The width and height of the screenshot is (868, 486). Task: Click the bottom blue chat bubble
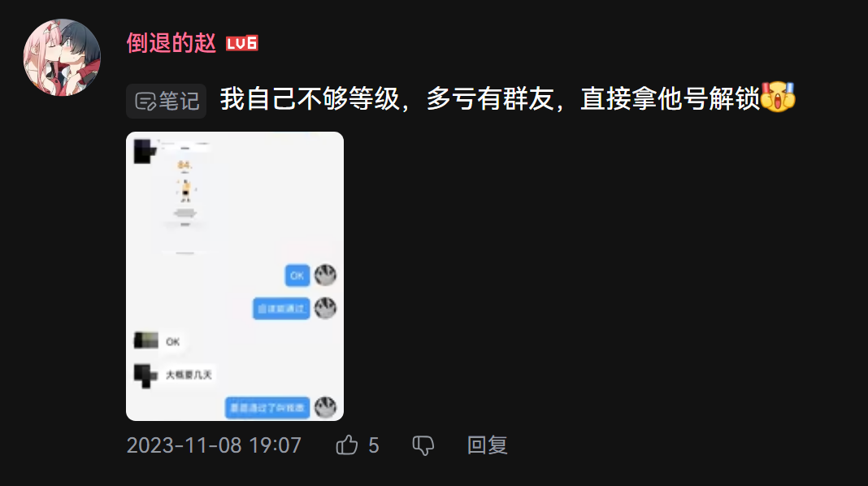tap(267, 408)
